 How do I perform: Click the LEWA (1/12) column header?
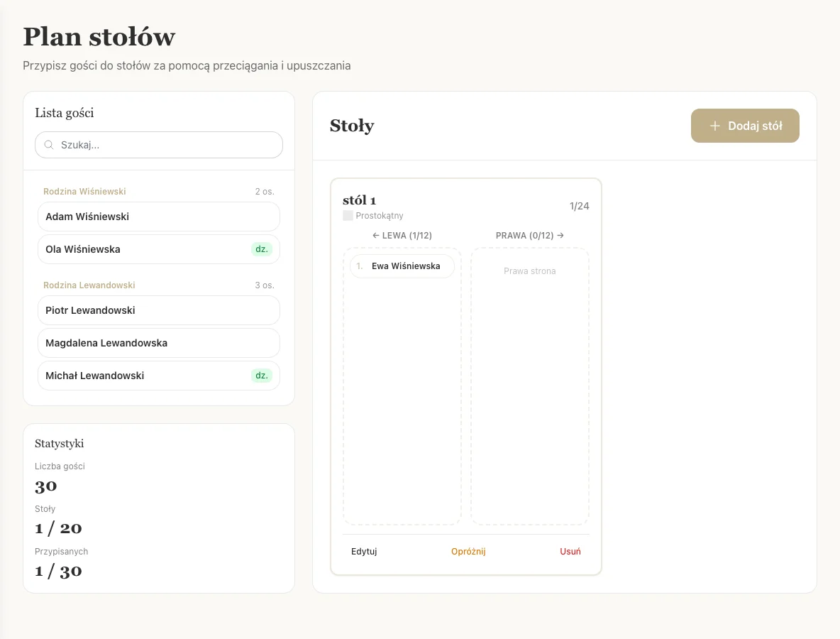(x=402, y=236)
